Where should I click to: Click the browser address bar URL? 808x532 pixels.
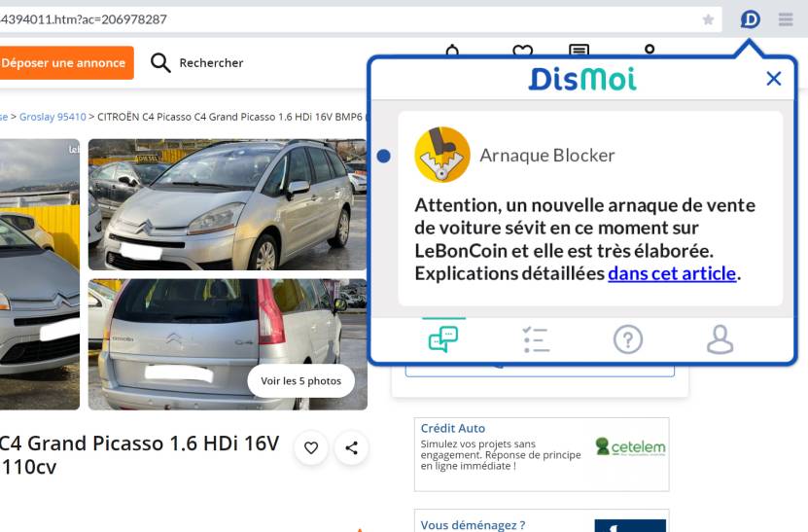[x=84, y=19]
